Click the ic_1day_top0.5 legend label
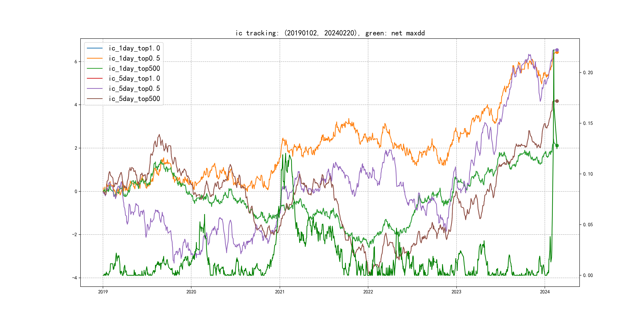This screenshot has height=322, width=644. [134, 58]
